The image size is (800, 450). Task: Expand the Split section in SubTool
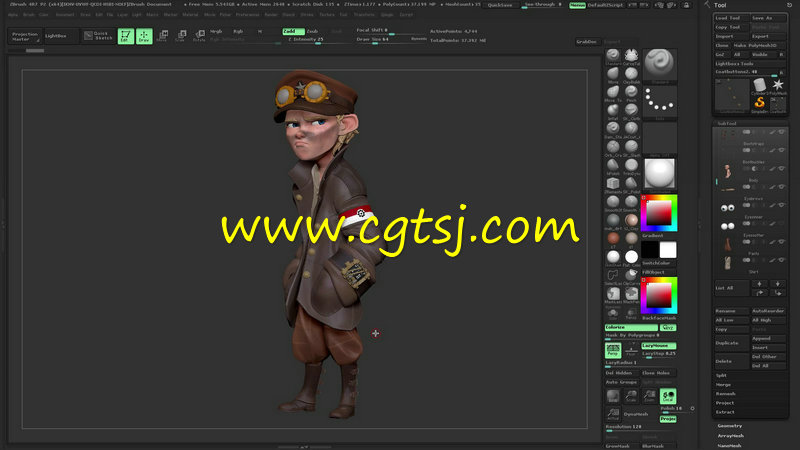click(721, 375)
